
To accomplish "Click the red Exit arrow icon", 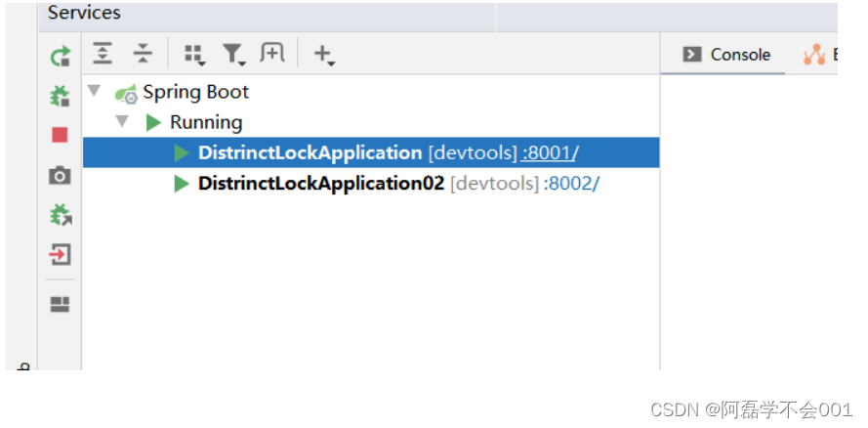I will coord(60,255).
